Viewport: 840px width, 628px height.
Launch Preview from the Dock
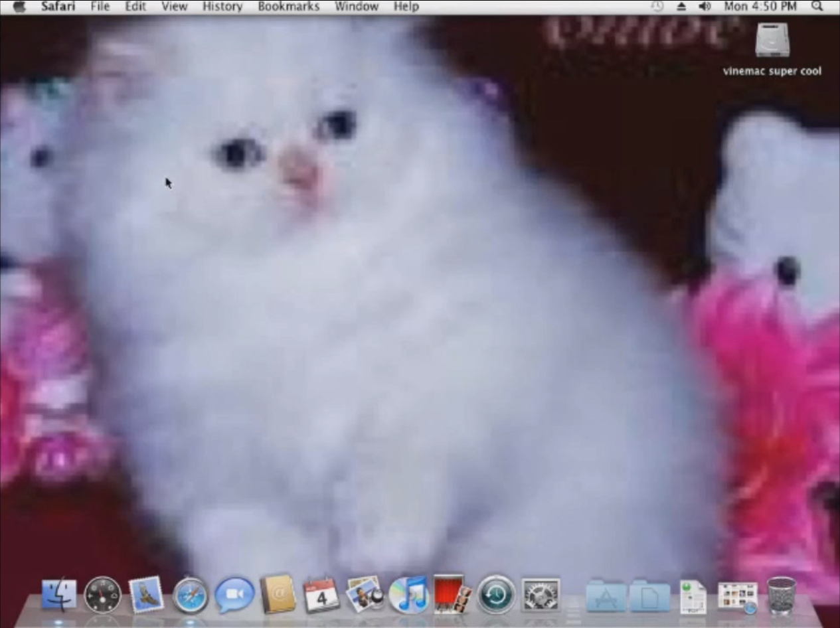(365, 594)
